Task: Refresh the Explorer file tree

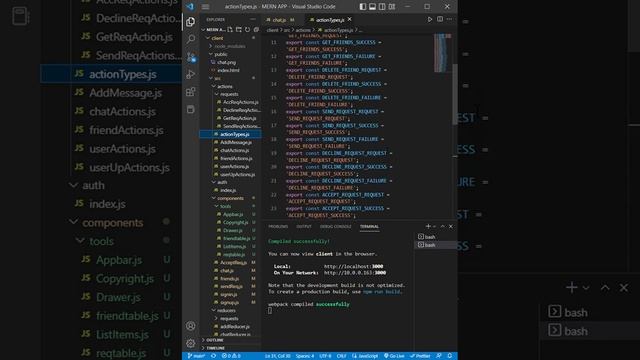Action: [x=247, y=30]
